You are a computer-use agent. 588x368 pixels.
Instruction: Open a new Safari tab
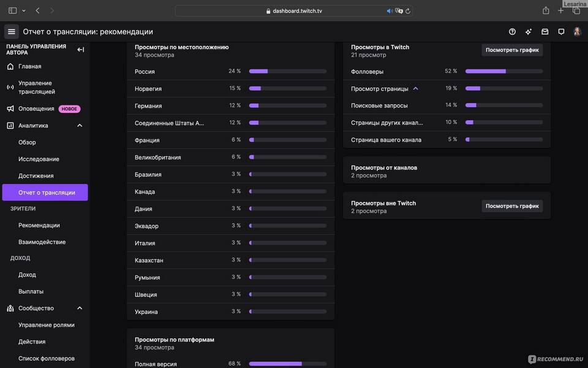tap(561, 10)
